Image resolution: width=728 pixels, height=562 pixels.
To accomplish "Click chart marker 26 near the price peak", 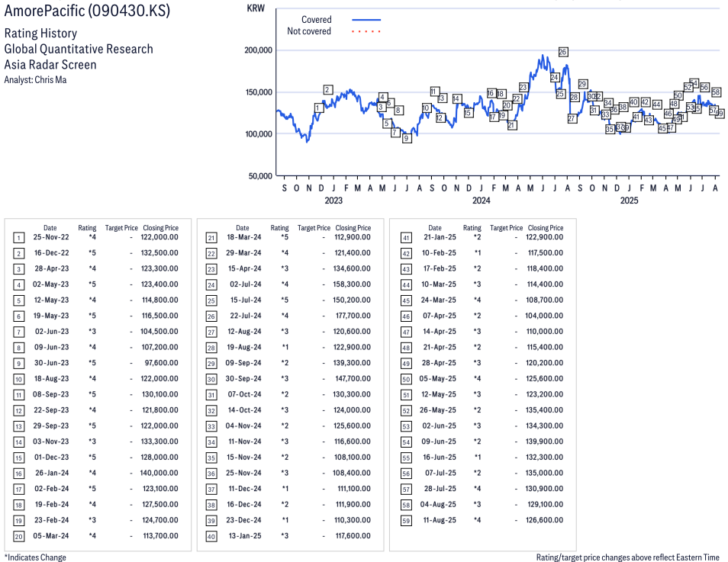I will click(562, 52).
